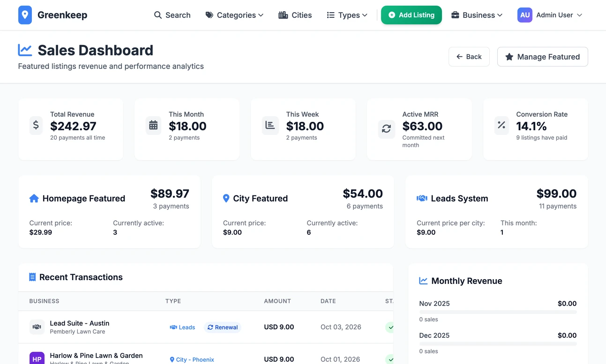This screenshot has width=606, height=364.
Task: Click the City - Phoenix tag
Action: pyautogui.click(x=192, y=360)
